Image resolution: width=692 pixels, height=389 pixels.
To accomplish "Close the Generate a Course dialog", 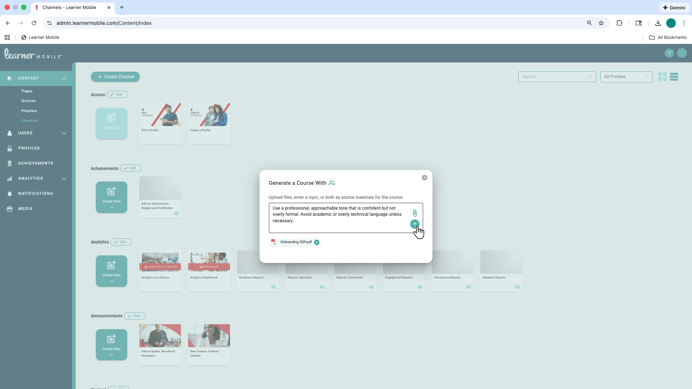I will [x=424, y=178].
